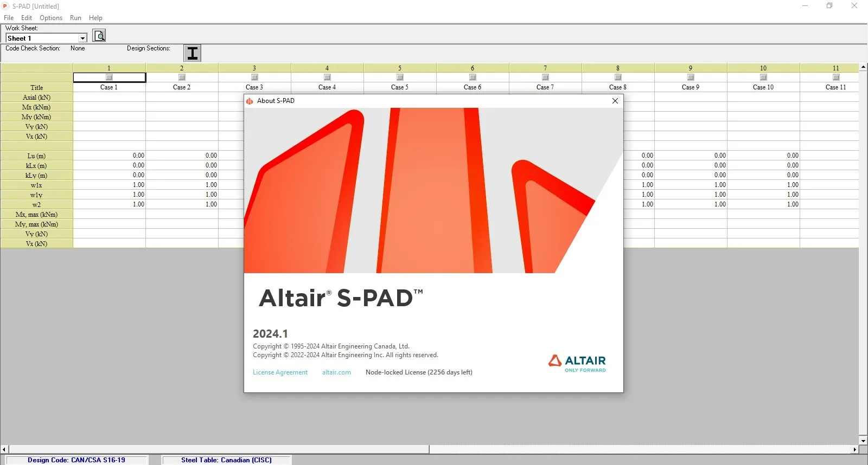
Task: Click the vertical scroll down arrow
Action: pos(863,441)
